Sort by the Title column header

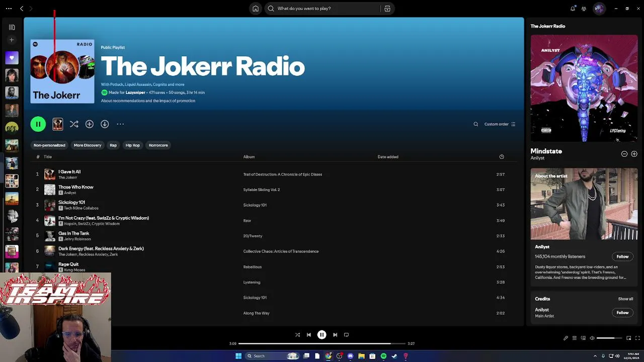click(48, 157)
